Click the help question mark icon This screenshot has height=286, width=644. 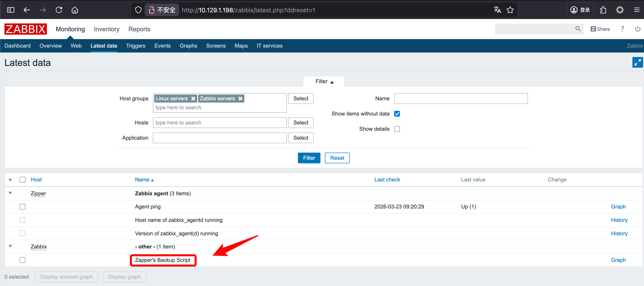(x=622, y=29)
